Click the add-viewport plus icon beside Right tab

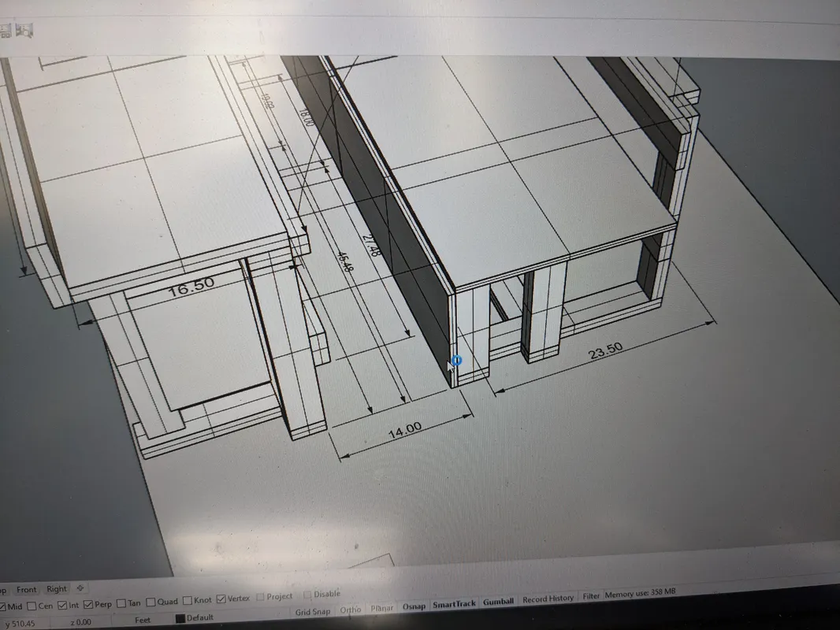(x=80, y=588)
